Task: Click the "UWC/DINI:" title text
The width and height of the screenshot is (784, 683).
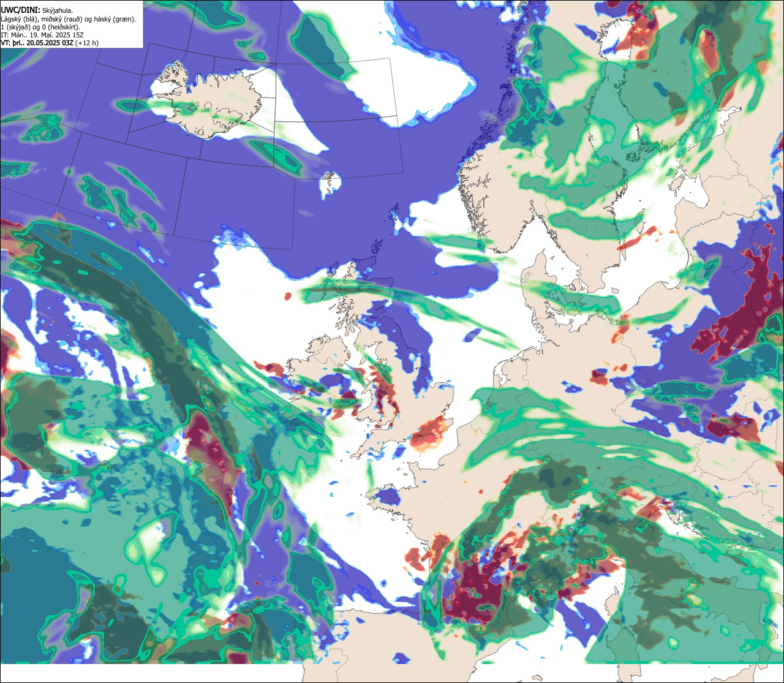Action: [x=21, y=10]
